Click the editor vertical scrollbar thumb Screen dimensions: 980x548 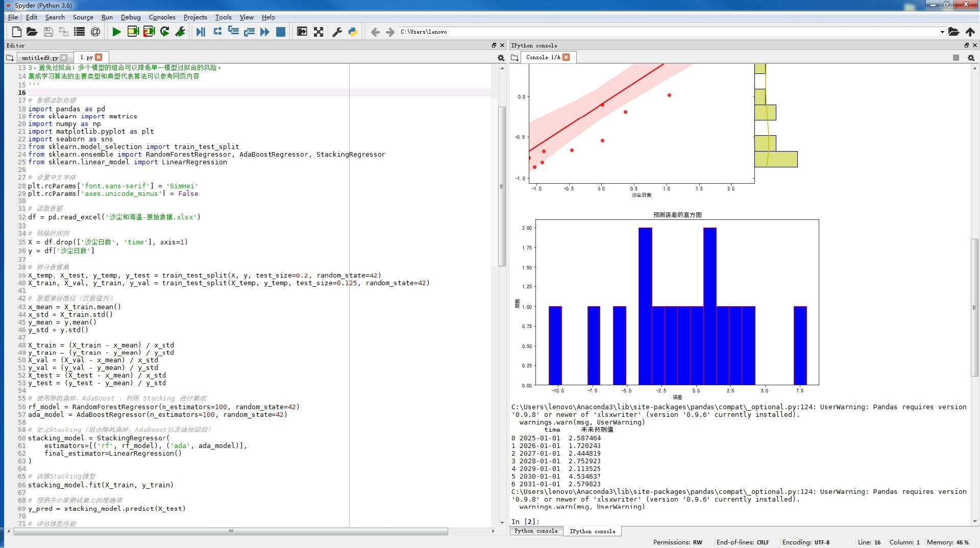click(x=502, y=186)
